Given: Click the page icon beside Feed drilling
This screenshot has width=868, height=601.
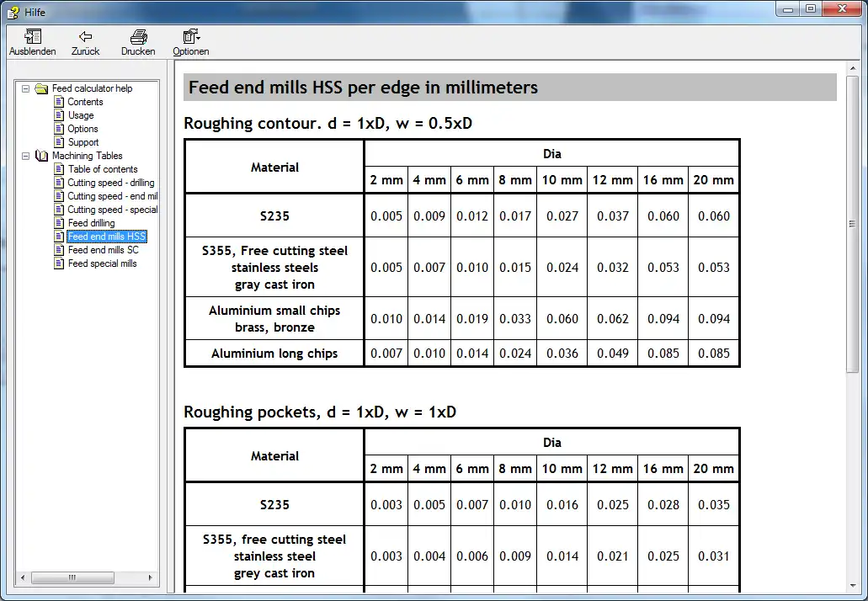Looking at the screenshot, I should coord(59,223).
